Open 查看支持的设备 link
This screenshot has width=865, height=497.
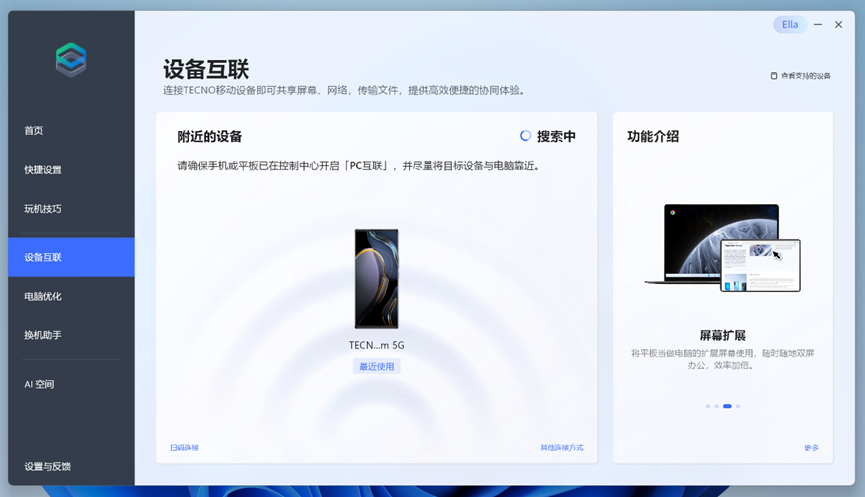[x=800, y=76]
